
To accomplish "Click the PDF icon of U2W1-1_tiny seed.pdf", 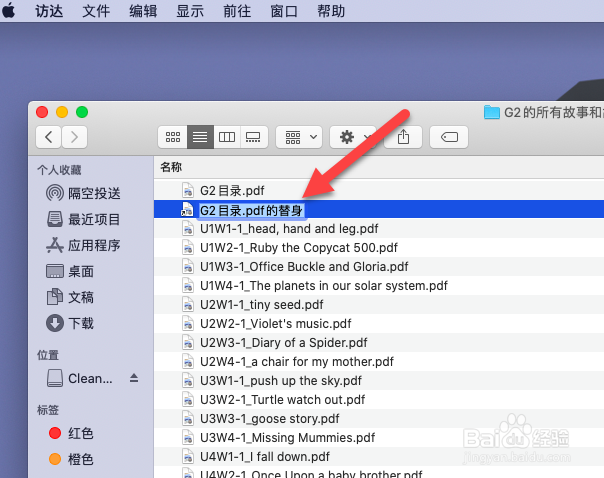I will (188, 304).
